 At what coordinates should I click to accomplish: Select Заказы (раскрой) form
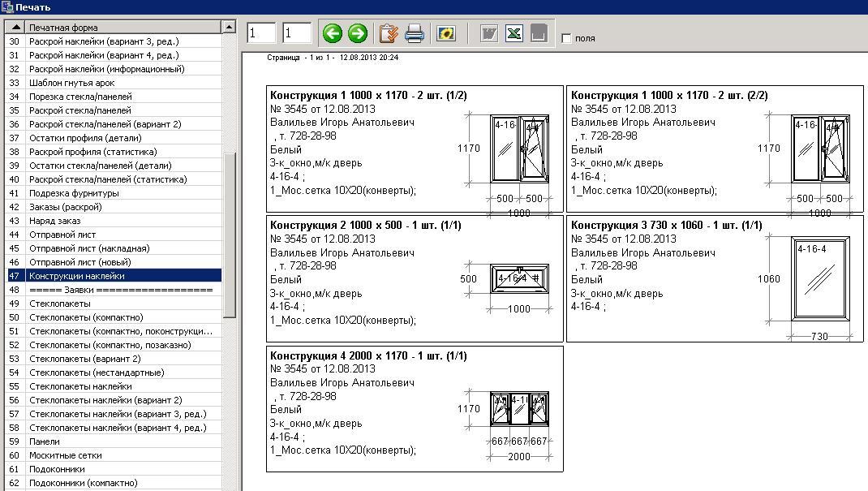pyautogui.click(x=114, y=207)
